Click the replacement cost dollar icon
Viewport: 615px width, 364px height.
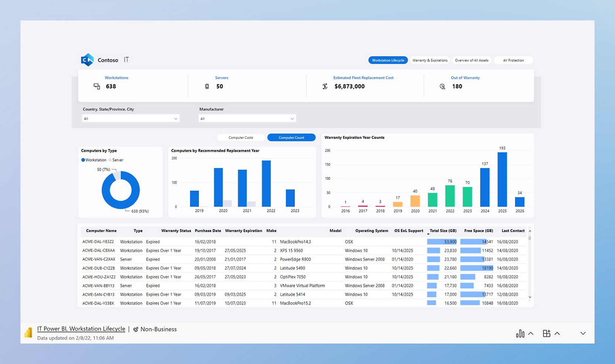point(325,86)
